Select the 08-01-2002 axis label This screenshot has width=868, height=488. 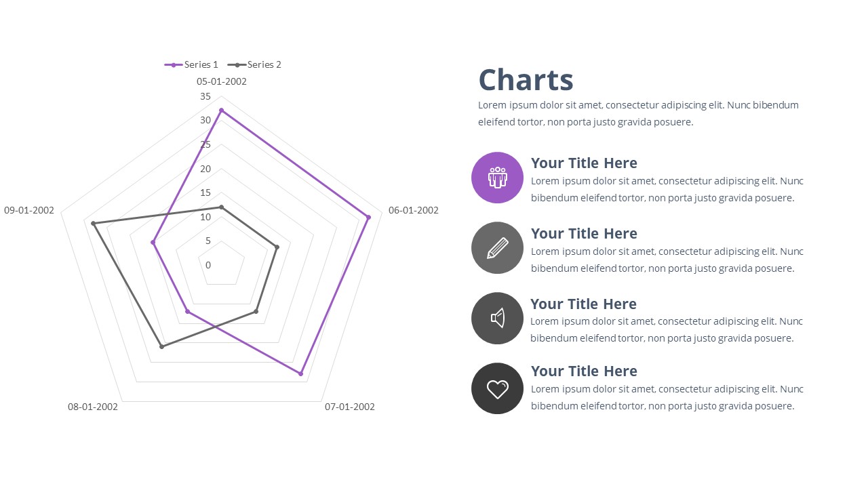tap(93, 407)
